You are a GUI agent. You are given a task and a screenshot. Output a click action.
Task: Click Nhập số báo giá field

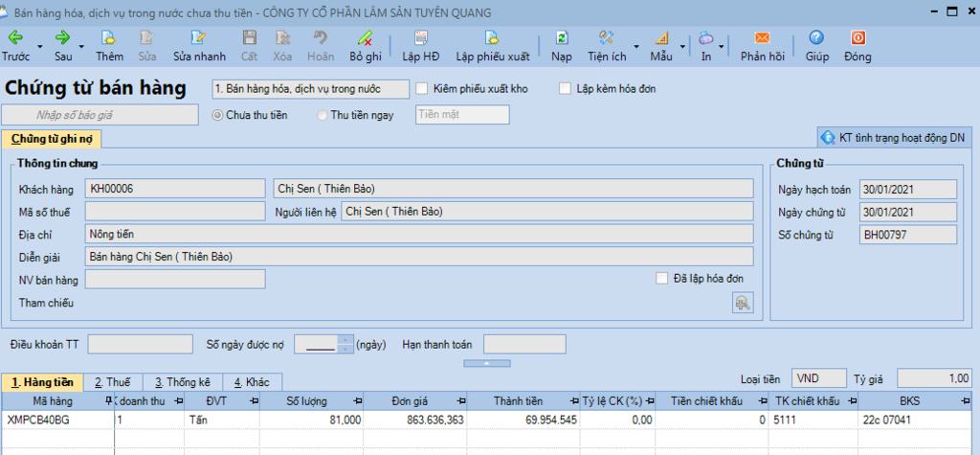pyautogui.click(x=100, y=115)
